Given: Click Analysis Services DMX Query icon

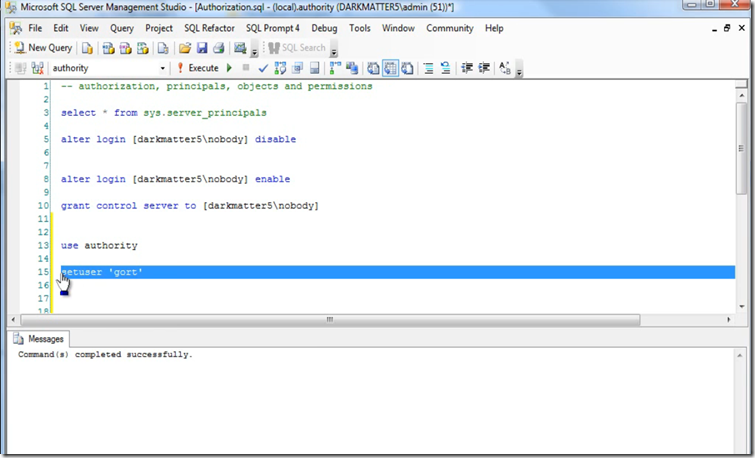Looking at the screenshot, I should coord(126,48).
